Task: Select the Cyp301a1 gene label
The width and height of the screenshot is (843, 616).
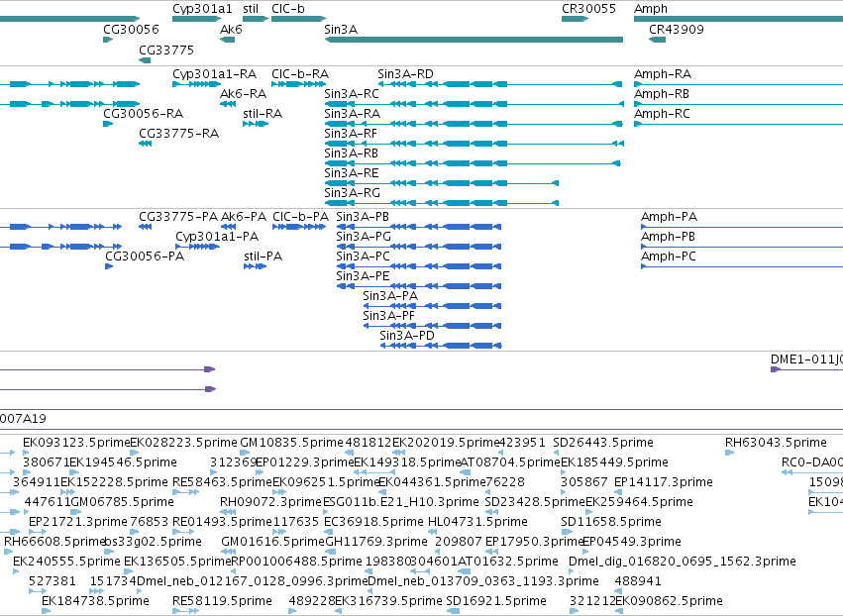Action: tap(202, 9)
